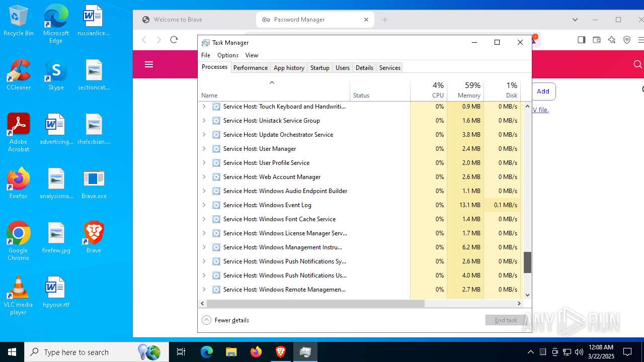Expand Service Host: Web Account Manager
The image size is (644, 362).
click(204, 177)
